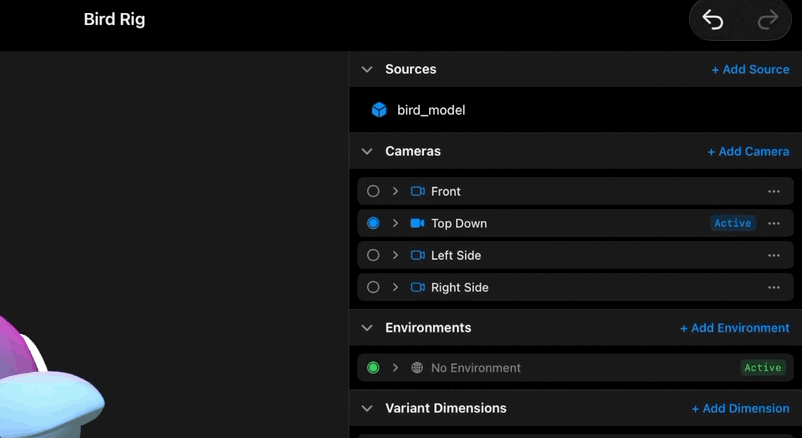Select the No Environment radio button
Image resolution: width=802 pixels, height=438 pixels.
[x=373, y=367]
